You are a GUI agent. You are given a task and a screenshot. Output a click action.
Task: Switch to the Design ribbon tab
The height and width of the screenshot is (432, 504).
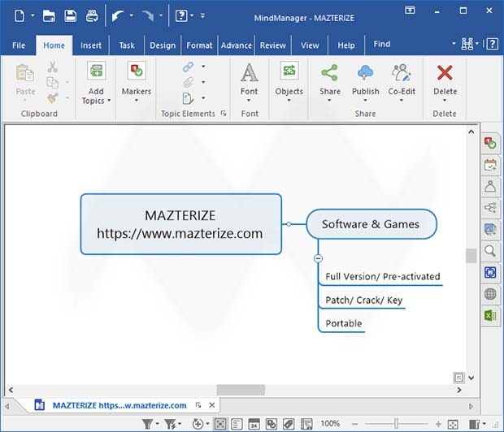tap(163, 45)
